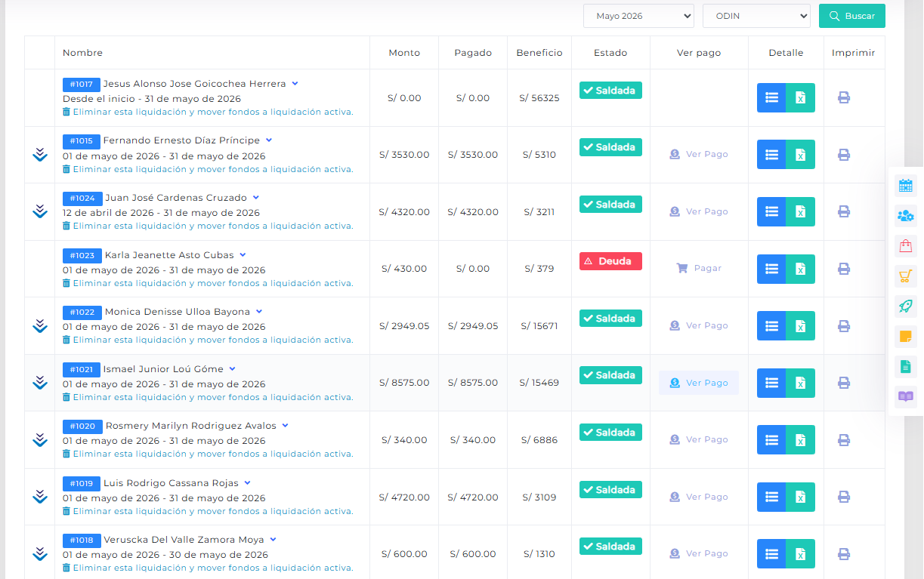The width and height of the screenshot is (924, 579).
Task: Open the yellow sticky note icon
Action: pyautogui.click(x=905, y=337)
